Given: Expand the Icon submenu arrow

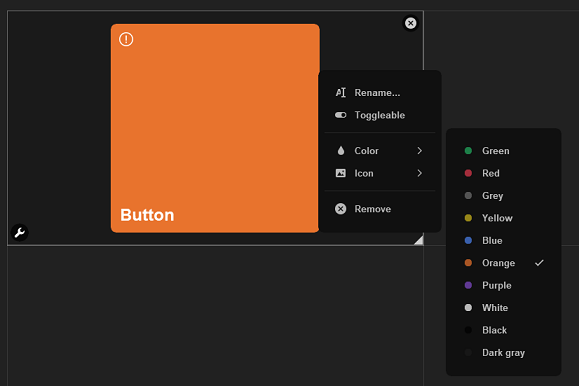Looking at the screenshot, I should coord(419,173).
